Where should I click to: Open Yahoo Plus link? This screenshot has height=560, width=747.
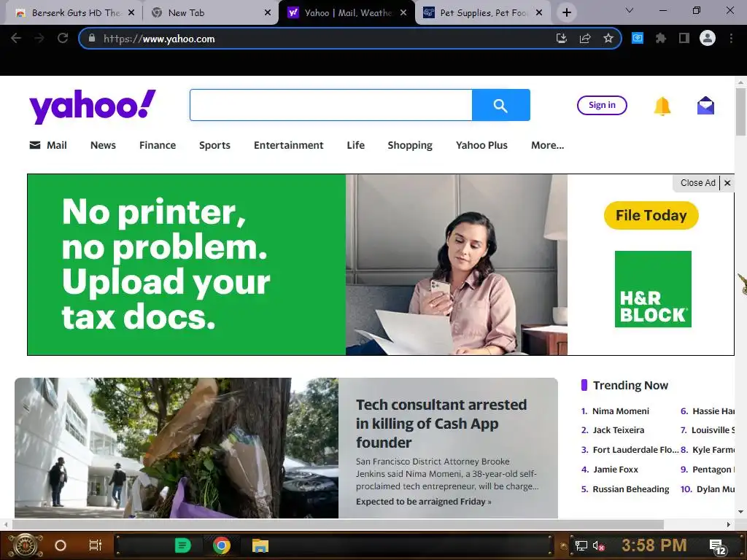(x=481, y=145)
